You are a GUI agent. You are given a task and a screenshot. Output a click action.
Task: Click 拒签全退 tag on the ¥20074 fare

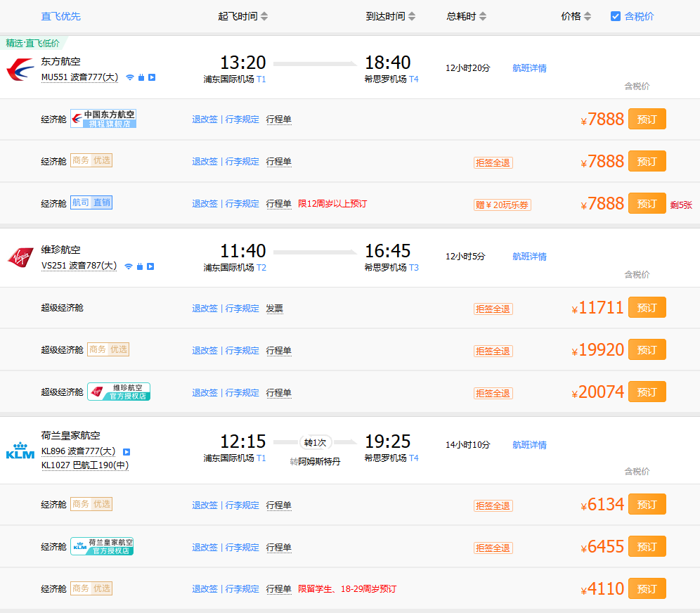(493, 394)
